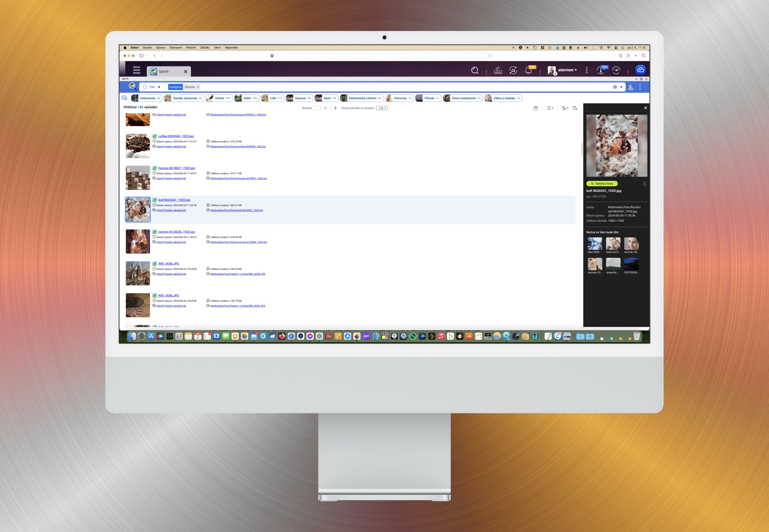Viewport: 769px width, 532px height.
Task: Click the notifications bell icon
Action: coord(528,70)
